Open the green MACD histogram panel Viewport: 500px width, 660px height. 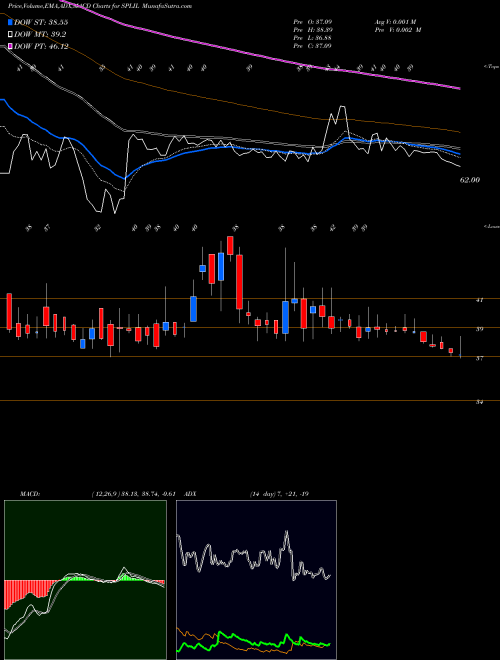(x=85, y=580)
